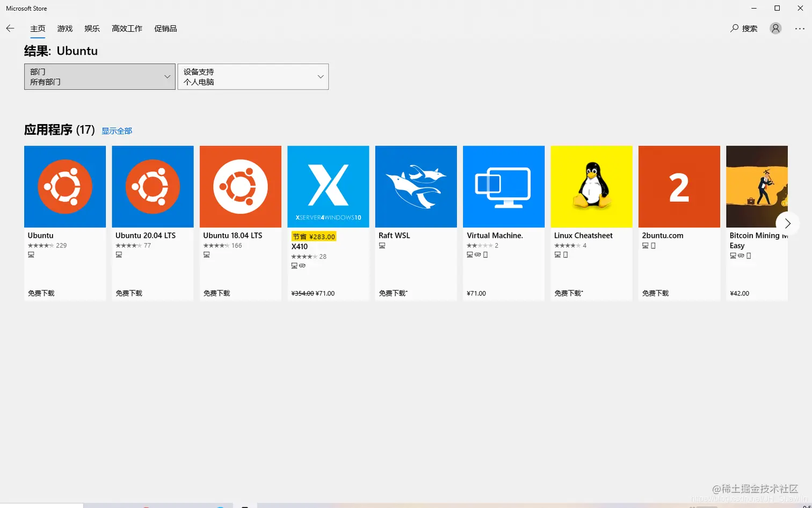This screenshot has height=508, width=812.
Task: Select the Bitcoin Mining Easy title
Action: pos(758,240)
